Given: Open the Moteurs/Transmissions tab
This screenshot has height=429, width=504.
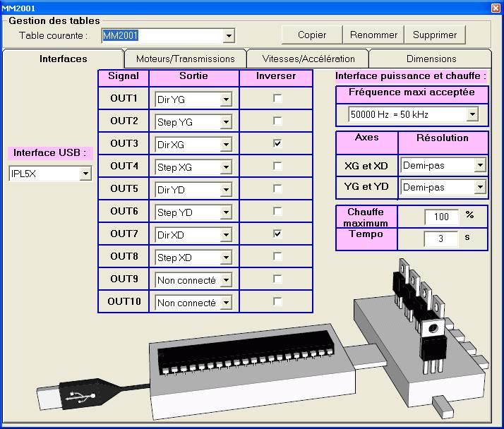Looking at the screenshot, I should click(x=186, y=59).
